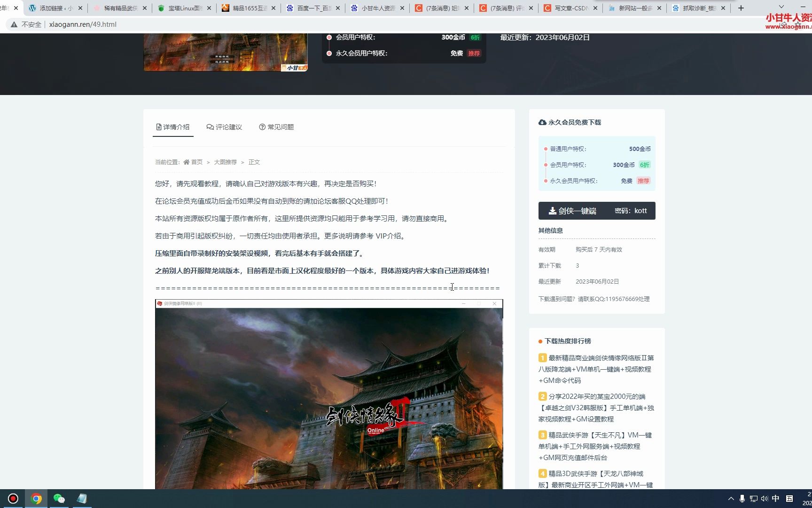
Task: Click the cloud download icon by 永久会员免费下载
Action: point(542,122)
